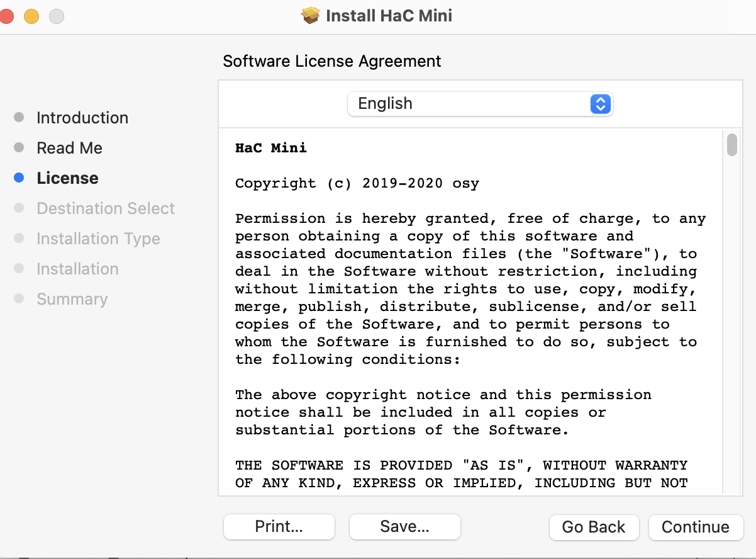Click the Installation step in sidebar
Screen dimensions: 756x559
click(x=77, y=269)
